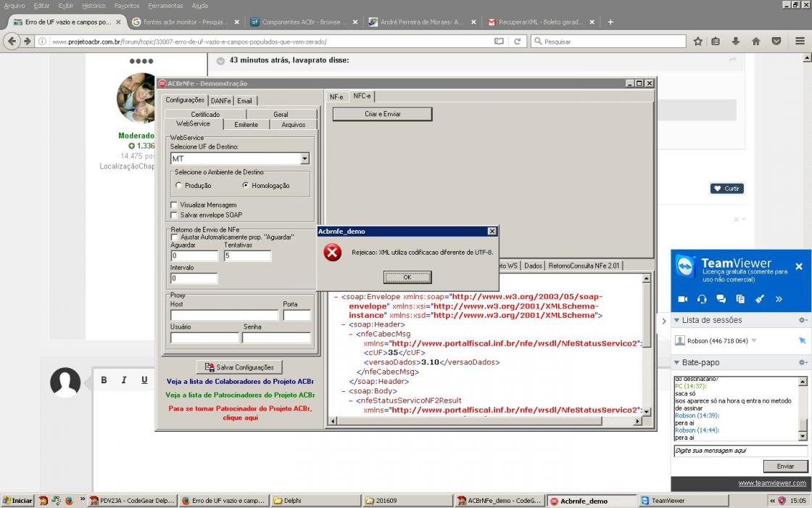Start TeamViewer video call icon

click(682, 299)
